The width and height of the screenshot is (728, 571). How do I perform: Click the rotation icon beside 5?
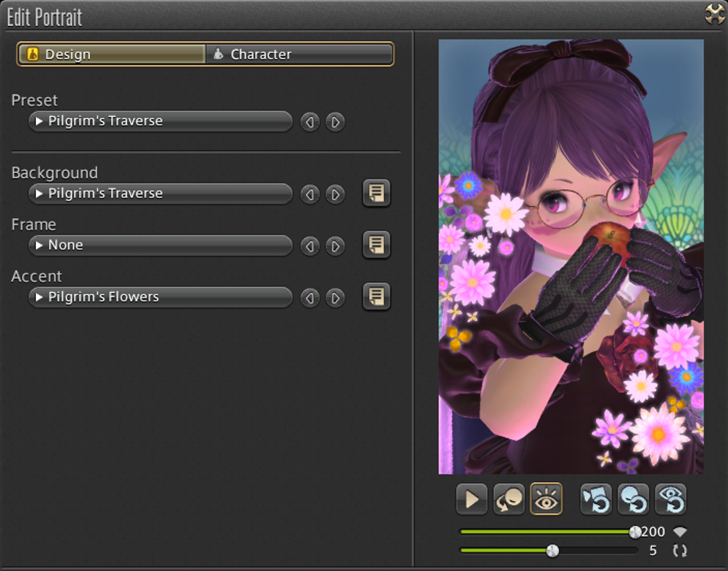click(680, 550)
